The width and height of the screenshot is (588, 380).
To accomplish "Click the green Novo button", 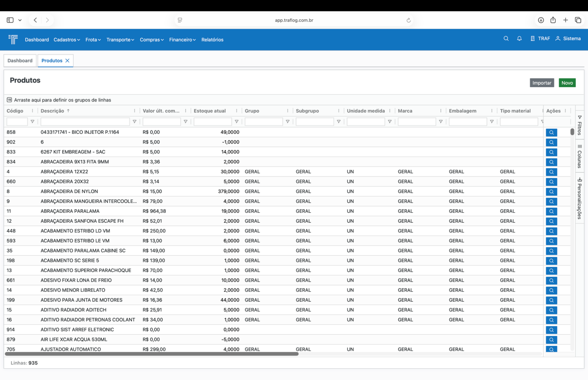I will (x=567, y=83).
